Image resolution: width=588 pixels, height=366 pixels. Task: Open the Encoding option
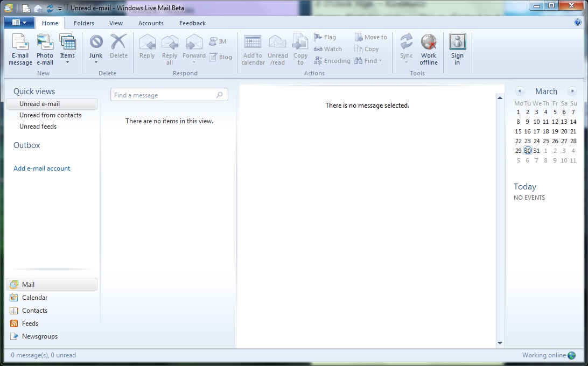point(332,61)
